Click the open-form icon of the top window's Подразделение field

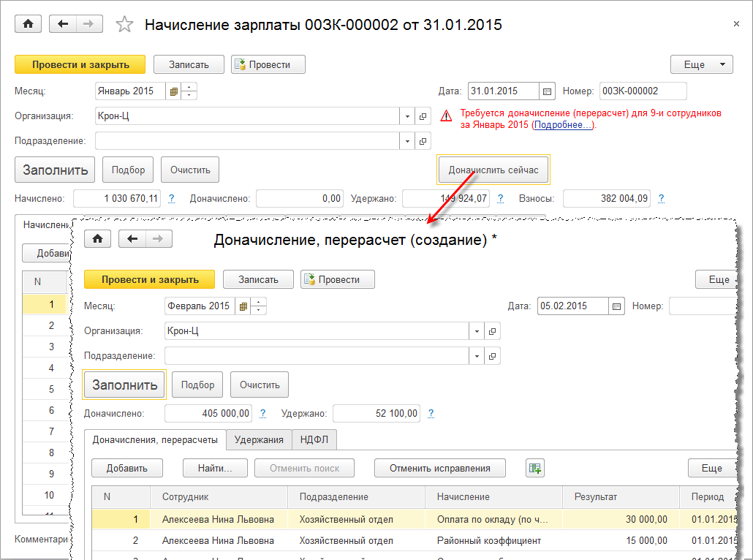coord(423,141)
